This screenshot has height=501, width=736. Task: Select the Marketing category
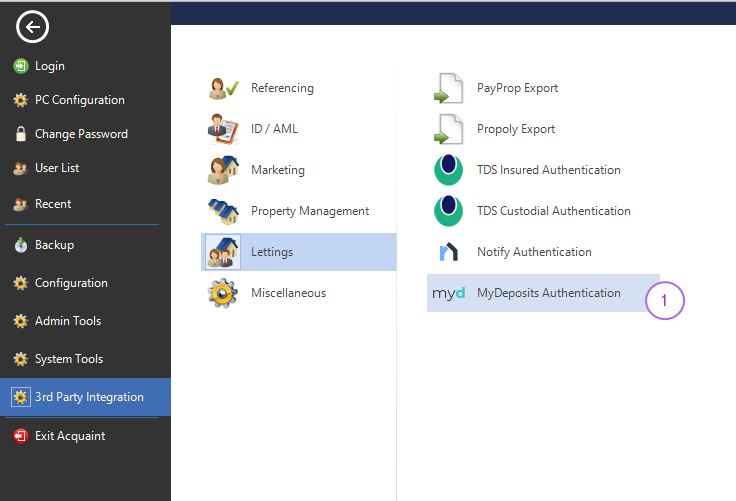coord(277,170)
